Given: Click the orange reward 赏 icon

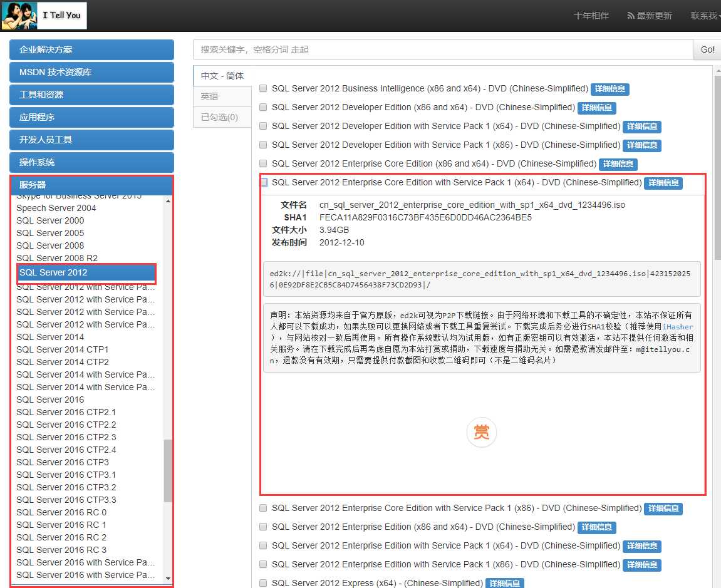Looking at the screenshot, I should point(482,432).
